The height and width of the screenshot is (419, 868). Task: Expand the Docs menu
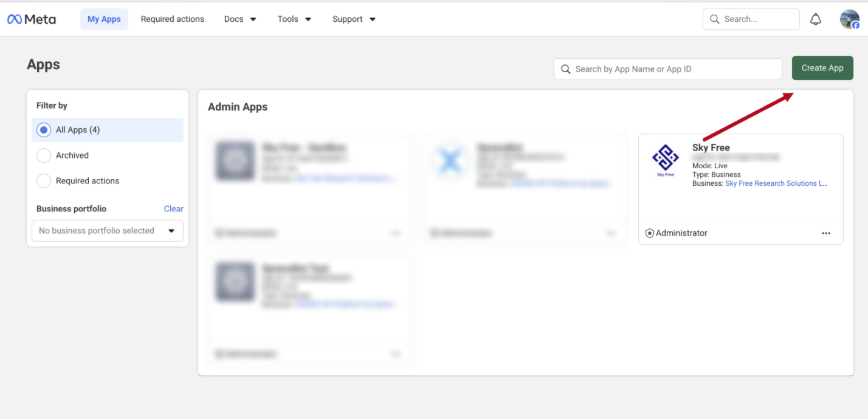click(x=240, y=19)
